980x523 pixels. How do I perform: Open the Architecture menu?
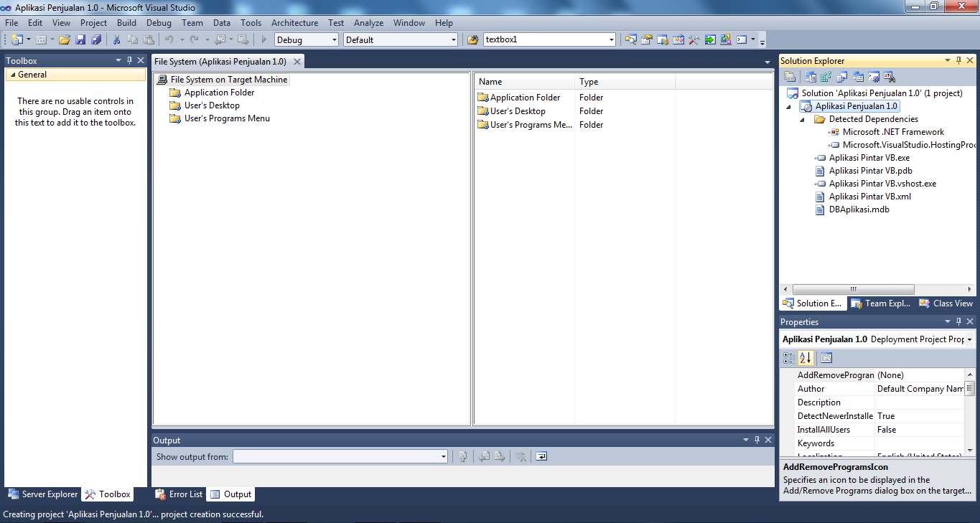[x=294, y=23]
